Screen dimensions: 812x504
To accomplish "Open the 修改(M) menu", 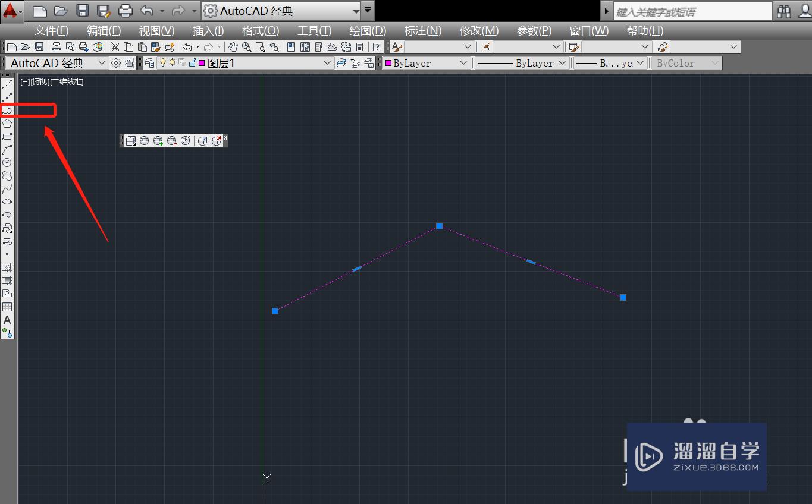I will click(479, 31).
